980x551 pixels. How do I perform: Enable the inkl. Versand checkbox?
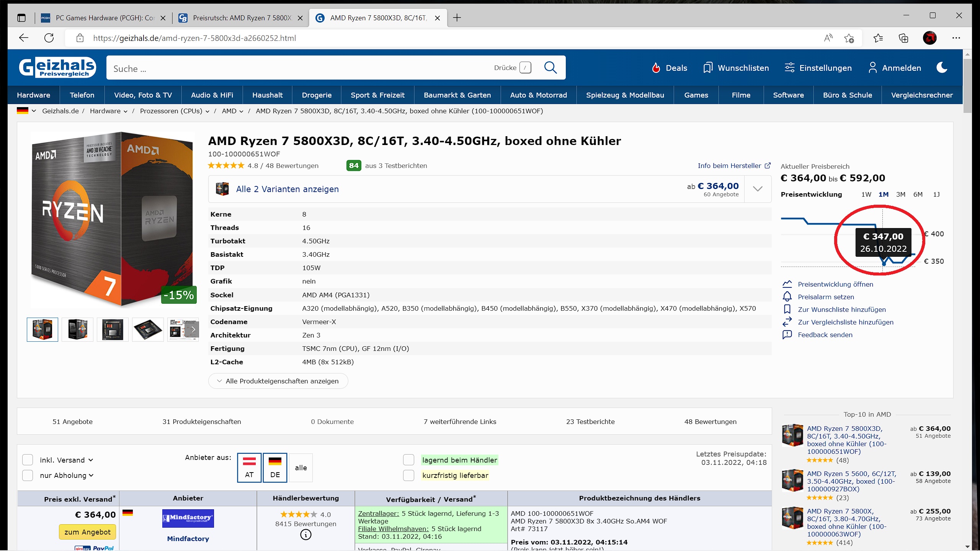[28, 460]
